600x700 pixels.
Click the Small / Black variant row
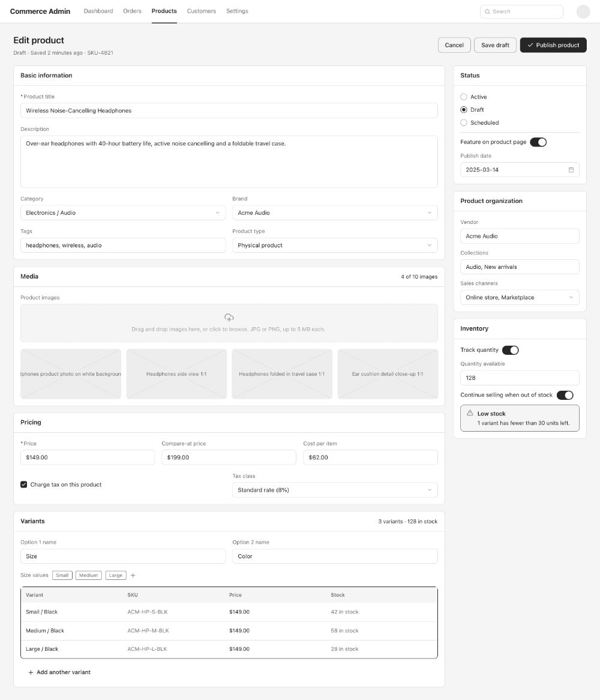click(229, 612)
